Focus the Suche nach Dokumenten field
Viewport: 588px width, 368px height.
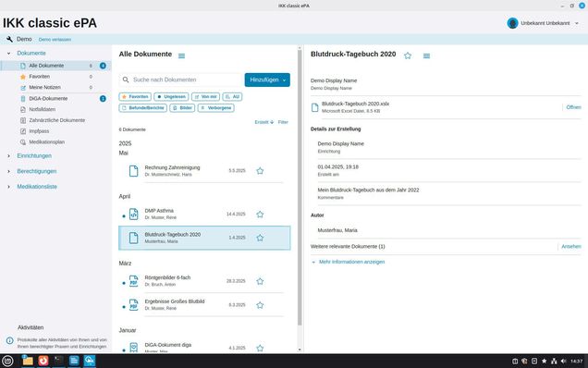(x=181, y=80)
